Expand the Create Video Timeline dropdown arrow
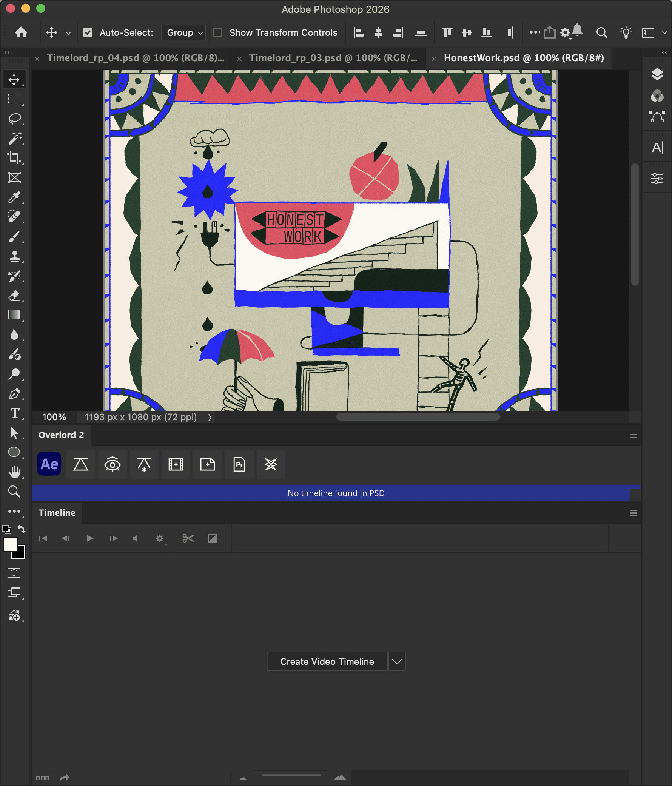Screen dimensions: 672x786 click(x=397, y=661)
